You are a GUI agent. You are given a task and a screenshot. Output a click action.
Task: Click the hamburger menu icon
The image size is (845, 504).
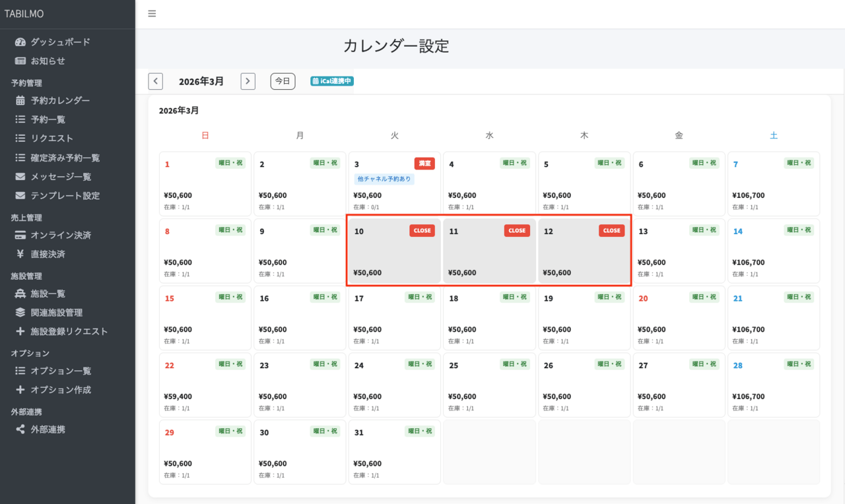pos(152,13)
